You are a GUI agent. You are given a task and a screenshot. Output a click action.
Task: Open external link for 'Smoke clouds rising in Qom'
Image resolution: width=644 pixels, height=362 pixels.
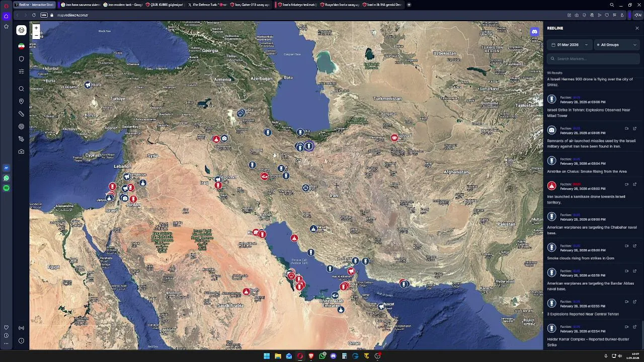pos(634,246)
